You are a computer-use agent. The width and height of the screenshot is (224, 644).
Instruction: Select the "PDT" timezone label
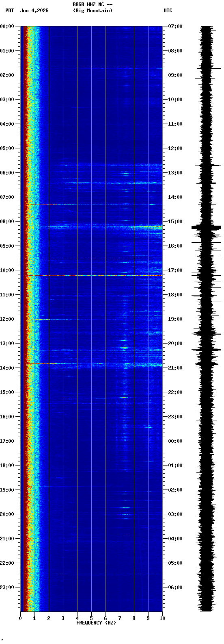(9, 11)
